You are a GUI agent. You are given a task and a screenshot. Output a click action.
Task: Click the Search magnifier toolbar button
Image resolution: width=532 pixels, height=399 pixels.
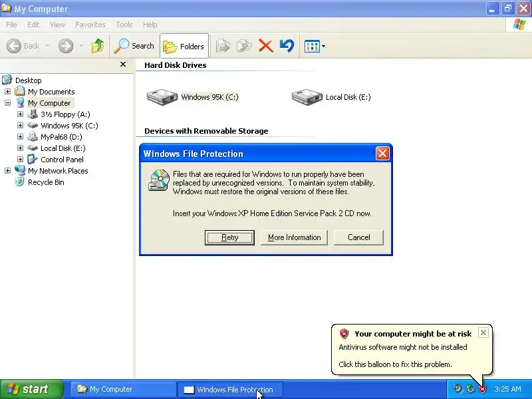[x=134, y=46]
